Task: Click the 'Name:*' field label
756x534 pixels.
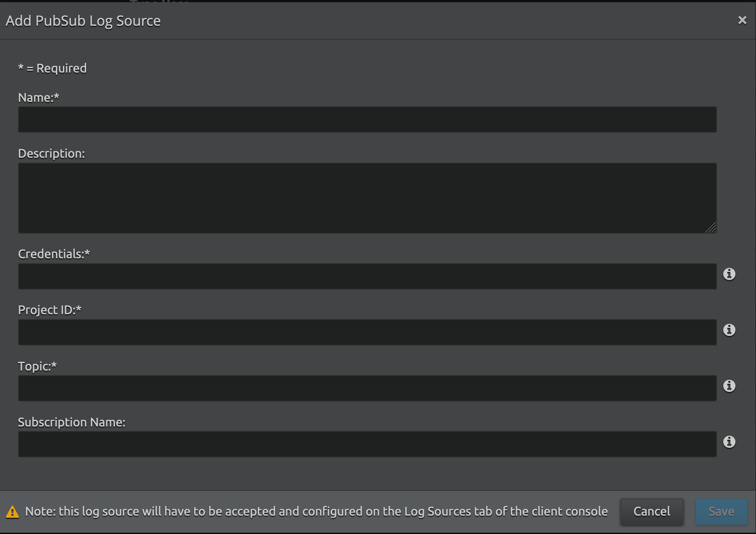Action: [x=38, y=97]
